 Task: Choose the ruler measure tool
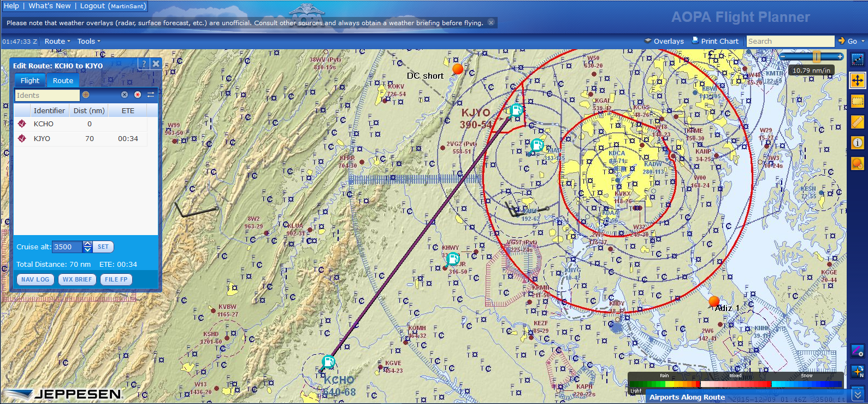coord(857,122)
